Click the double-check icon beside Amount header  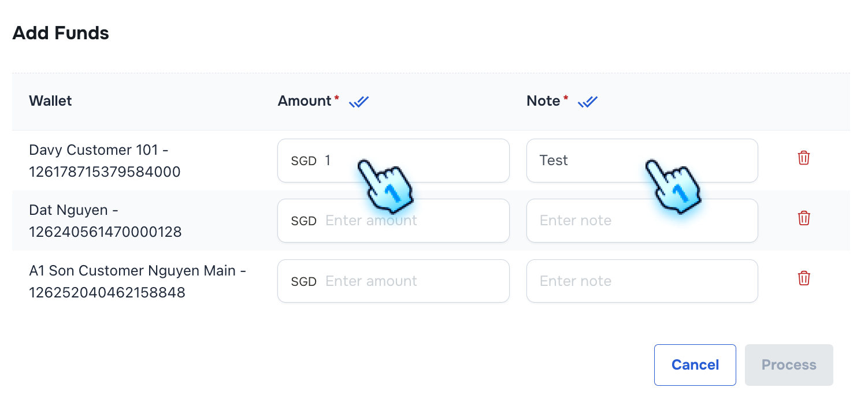point(358,102)
